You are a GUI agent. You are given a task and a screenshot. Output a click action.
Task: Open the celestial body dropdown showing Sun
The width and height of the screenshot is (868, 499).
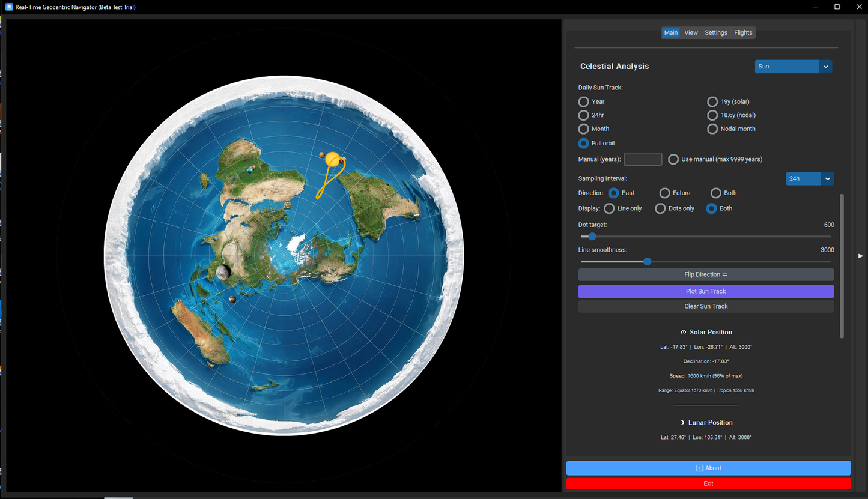click(793, 67)
